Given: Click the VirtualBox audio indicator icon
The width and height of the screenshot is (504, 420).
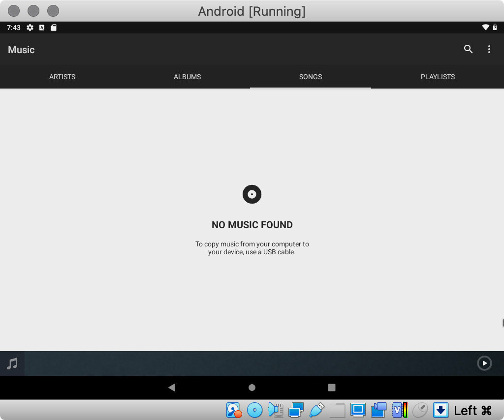Looking at the screenshot, I should [x=275, y=410].
